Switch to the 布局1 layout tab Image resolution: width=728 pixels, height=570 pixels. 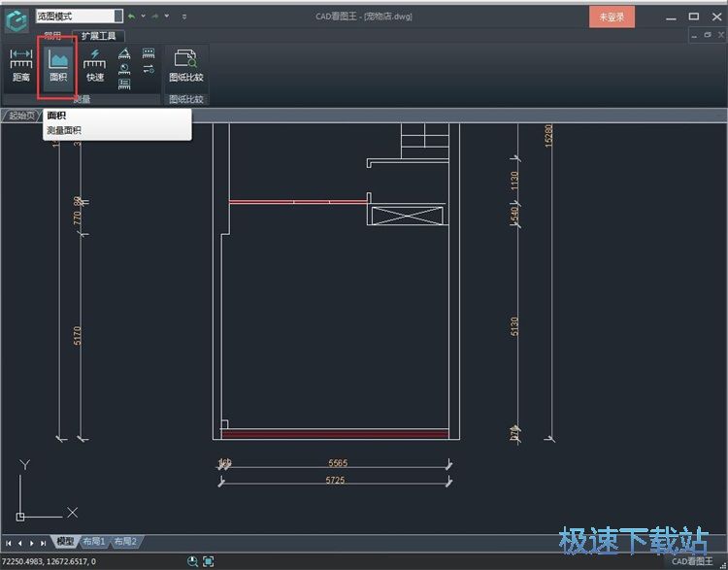coord(94,542)
